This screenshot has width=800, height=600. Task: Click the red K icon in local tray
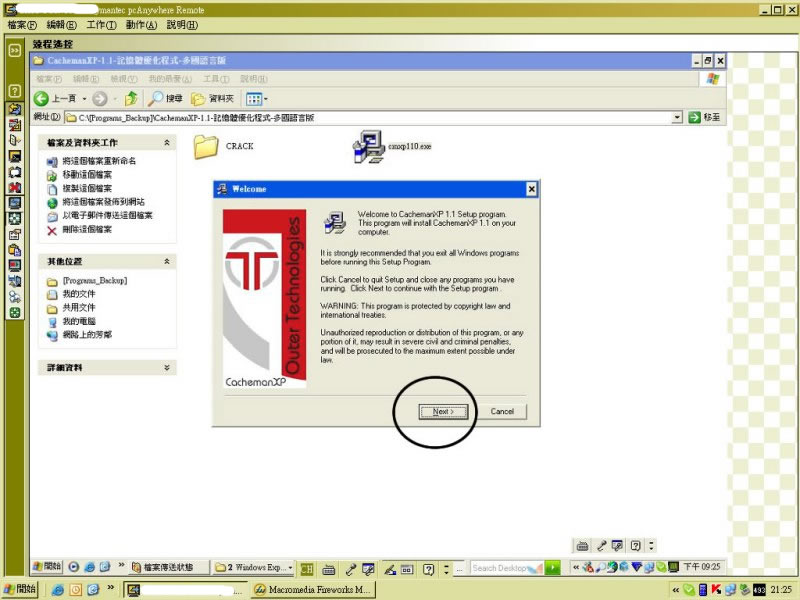(717, 590)
